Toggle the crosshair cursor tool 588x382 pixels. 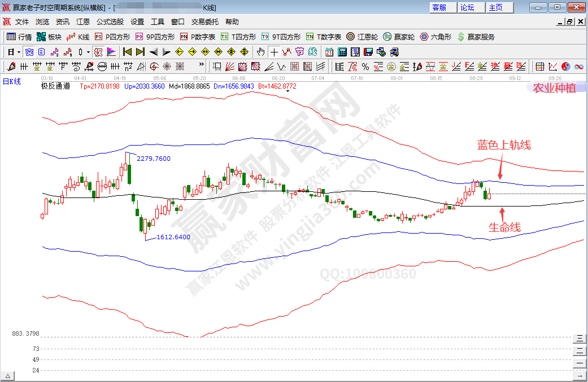274,52
